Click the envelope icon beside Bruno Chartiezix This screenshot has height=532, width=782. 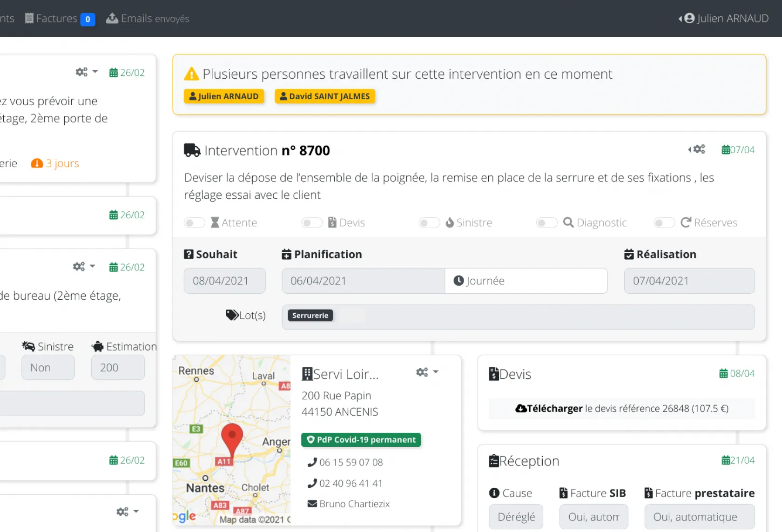pos(312,504)
